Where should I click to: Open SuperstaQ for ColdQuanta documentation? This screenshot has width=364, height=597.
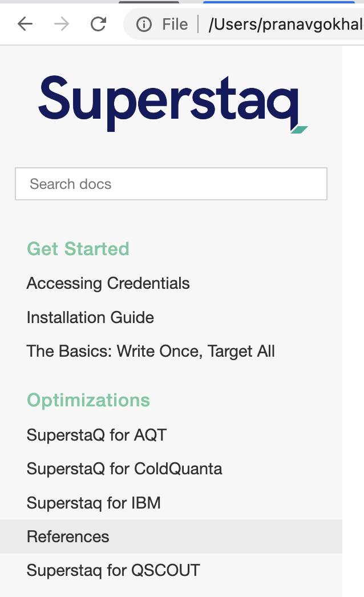124,469
